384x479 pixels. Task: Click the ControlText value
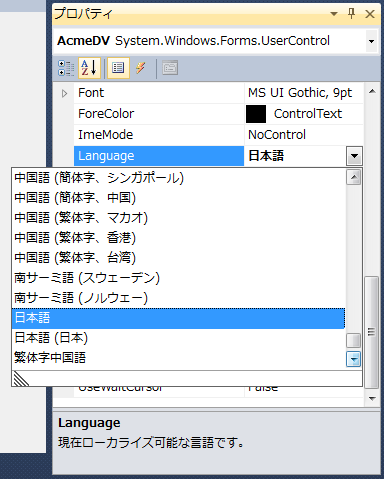[308, 114]
